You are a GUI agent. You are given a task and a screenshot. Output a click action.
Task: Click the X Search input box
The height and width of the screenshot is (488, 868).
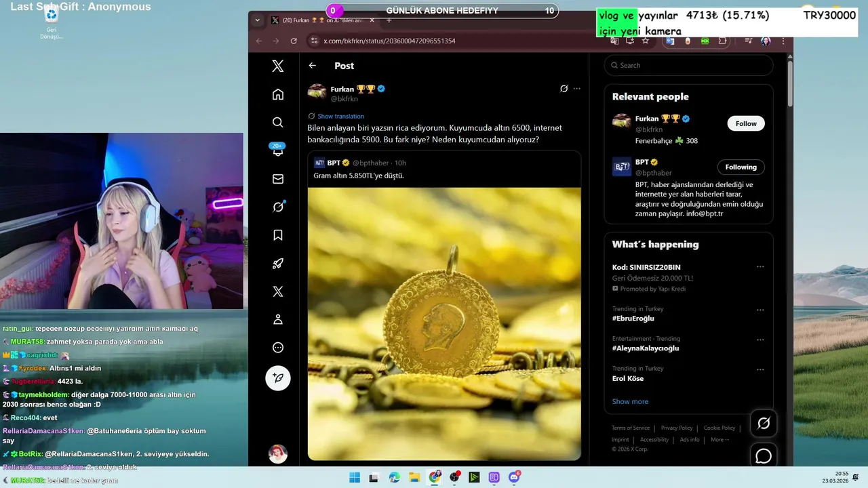click(x=688, y=65)
